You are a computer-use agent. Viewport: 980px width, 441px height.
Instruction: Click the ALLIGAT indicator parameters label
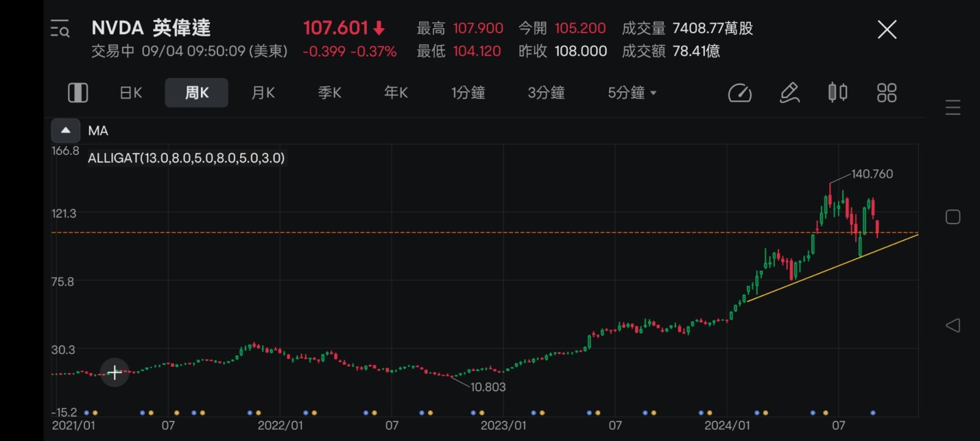pyautogui.click(x=186, y=158)
